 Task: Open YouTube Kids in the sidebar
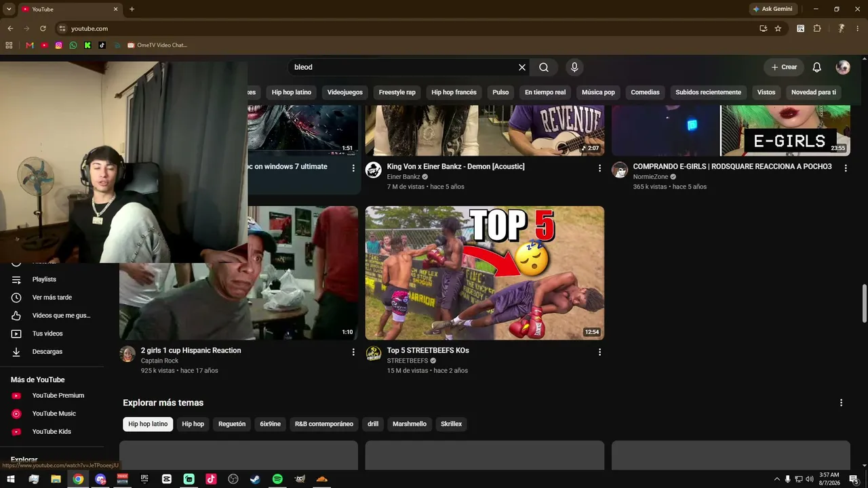(52, 432)
